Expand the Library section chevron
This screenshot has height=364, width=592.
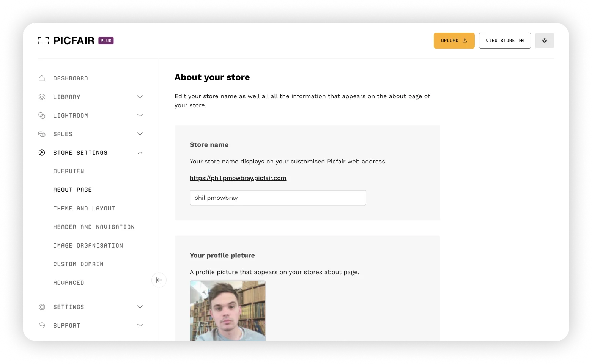point(140,97)
